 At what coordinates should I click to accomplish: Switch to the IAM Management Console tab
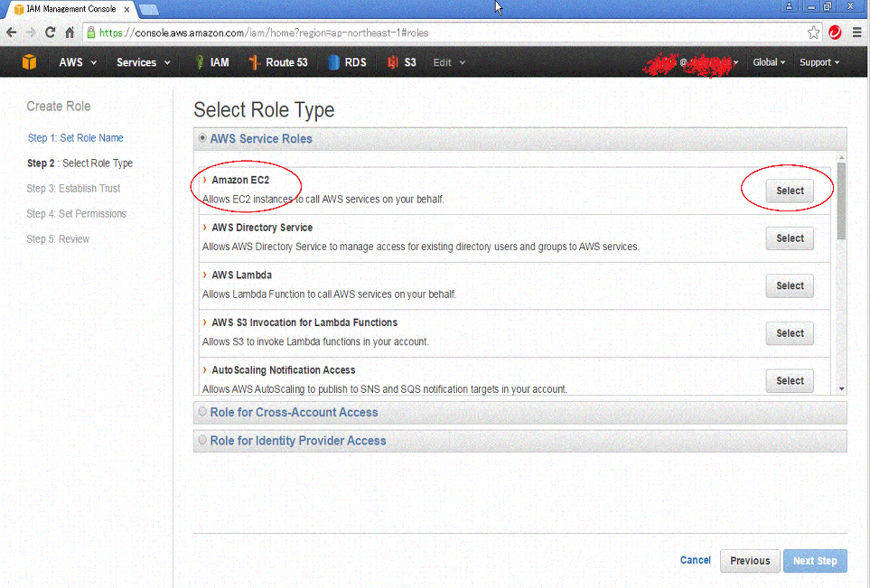click(63, 7)
